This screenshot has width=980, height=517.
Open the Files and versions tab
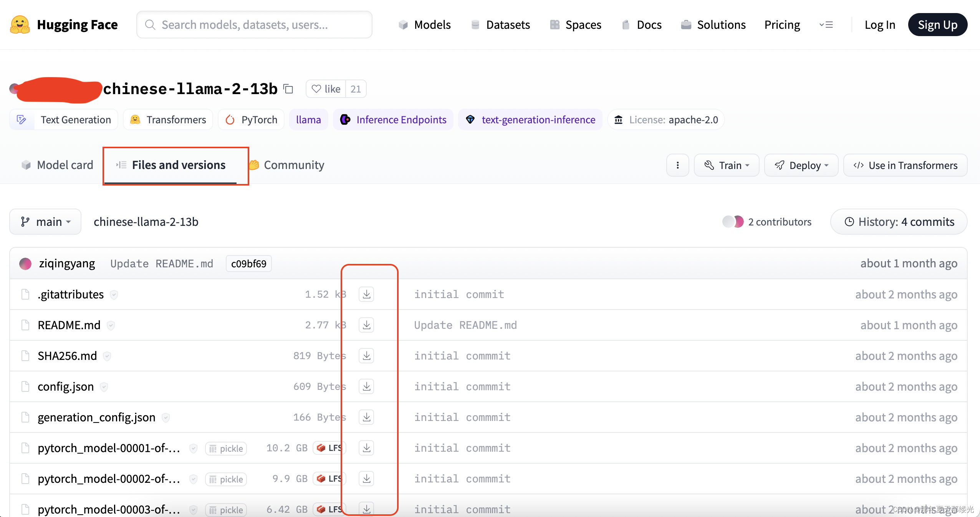(171, 165)
